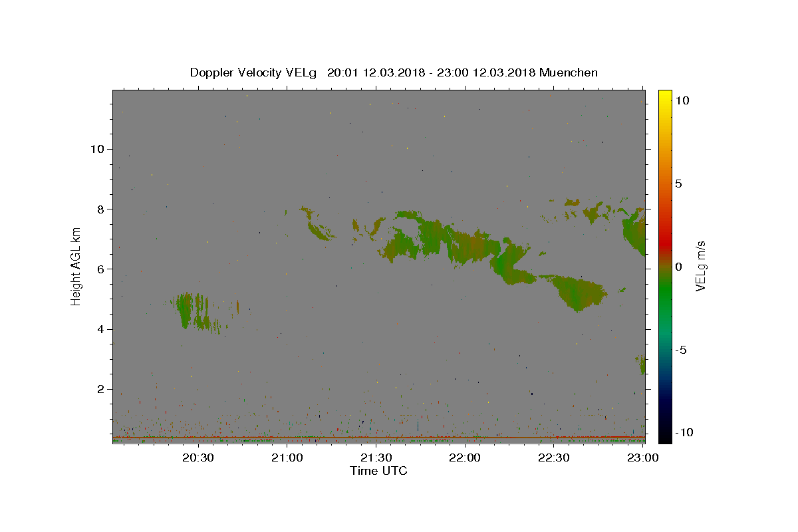Click the colorbar tick label 5
This screenshot has height=532, width=798.
point(678,184)
